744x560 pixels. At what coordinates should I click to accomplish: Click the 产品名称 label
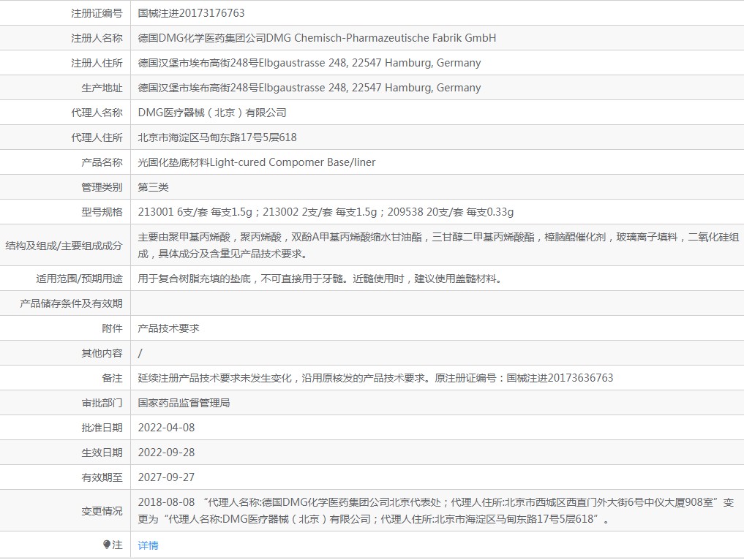[x=102, y=162]
